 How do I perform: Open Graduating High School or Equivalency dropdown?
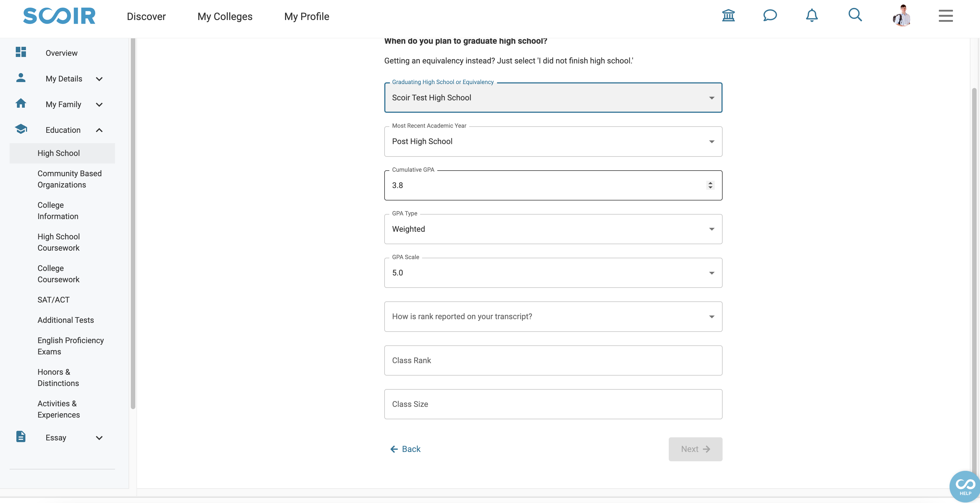553,98
